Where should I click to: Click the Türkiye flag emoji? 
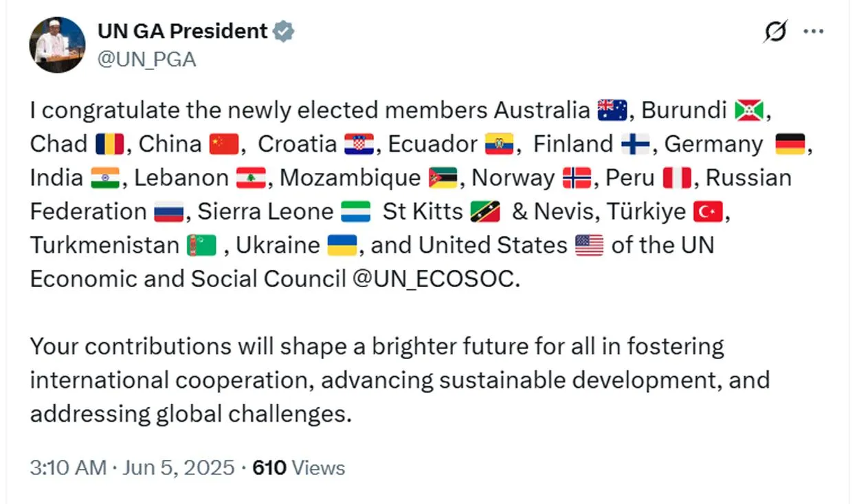(708, 211)
